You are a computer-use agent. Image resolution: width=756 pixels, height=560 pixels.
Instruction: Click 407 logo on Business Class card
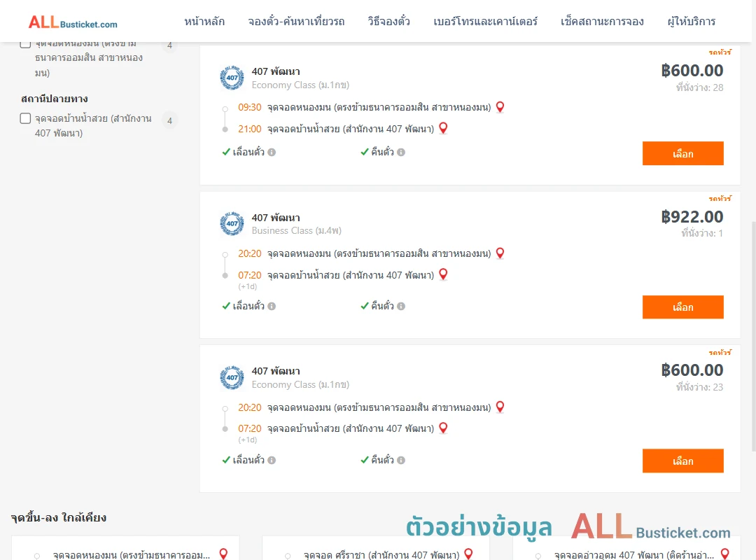click(x=232, y=223)
